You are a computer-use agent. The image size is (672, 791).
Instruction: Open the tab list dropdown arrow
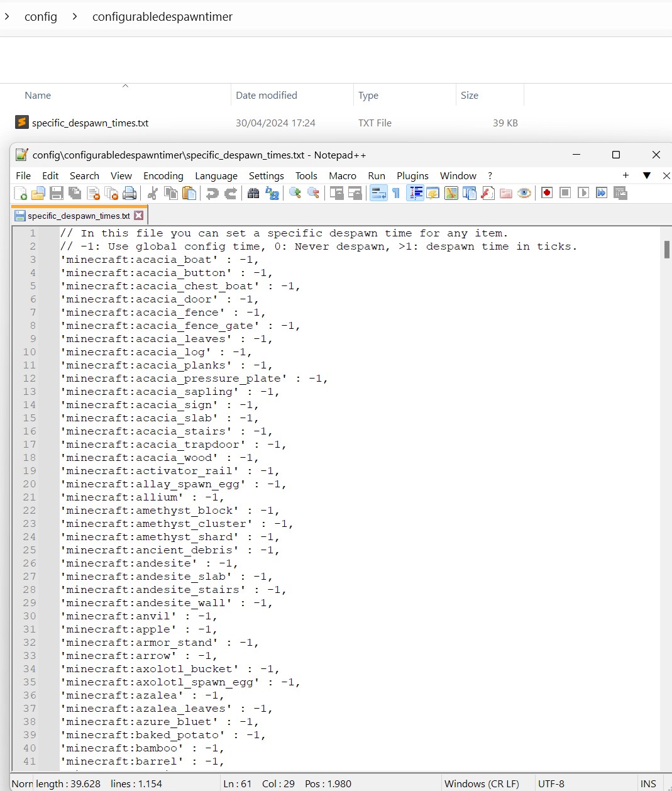pos(646,175)
